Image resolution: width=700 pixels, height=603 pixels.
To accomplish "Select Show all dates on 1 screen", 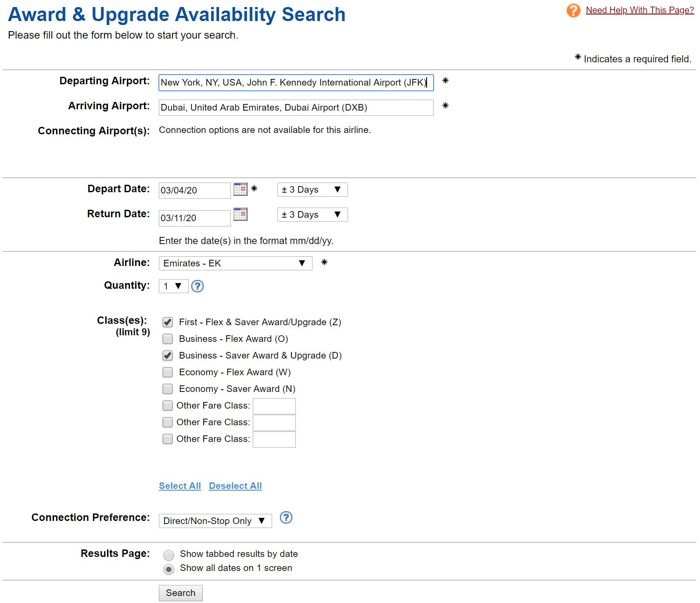I will tap(169, 569).
